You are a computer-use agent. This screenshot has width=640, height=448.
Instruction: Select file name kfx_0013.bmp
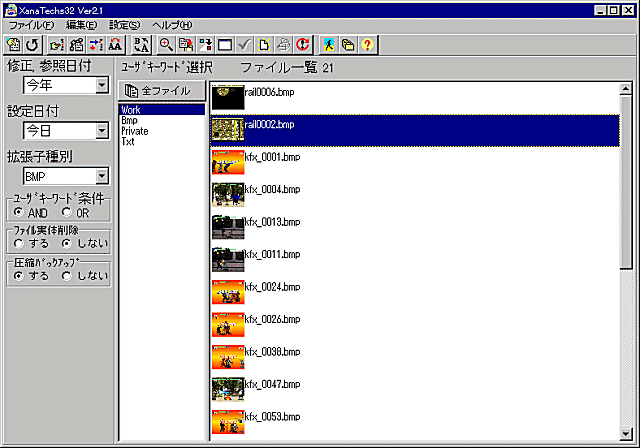[x=272, y=222]
